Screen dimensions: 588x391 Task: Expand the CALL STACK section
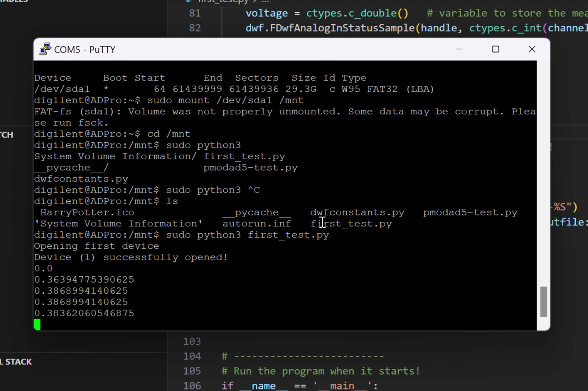[x=16, y=362]
